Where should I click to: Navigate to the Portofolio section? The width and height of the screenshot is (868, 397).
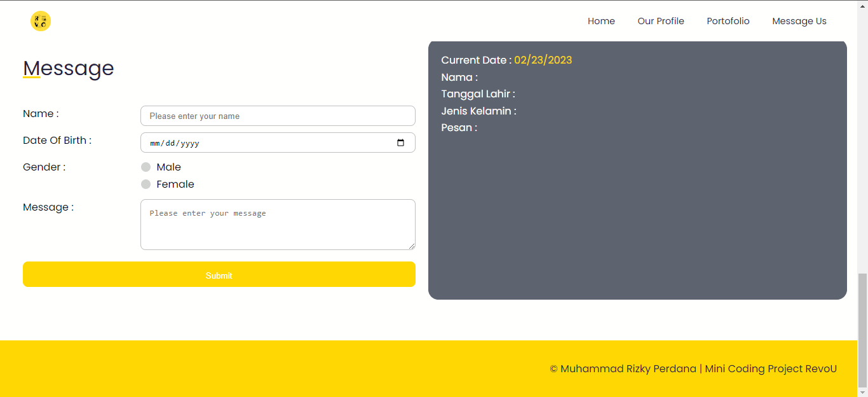[728, 21]
